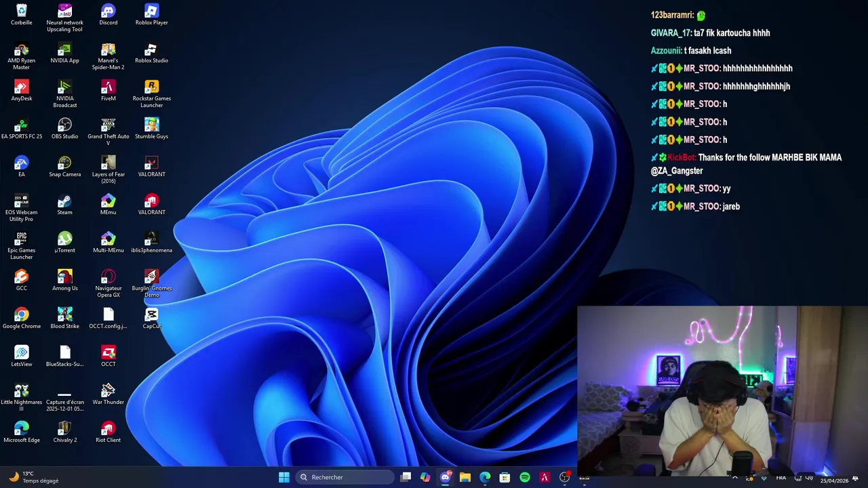This screenshot has width=868, height=488.
Task: Launch Neural network Upscaling Tool shortcut
Action: tap(65, 18)
